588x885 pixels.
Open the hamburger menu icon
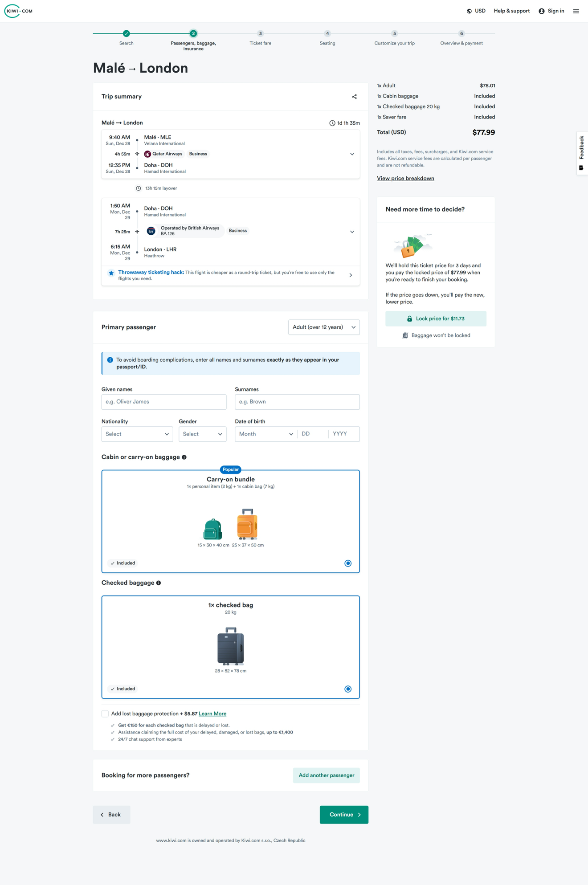click(576, 11)
